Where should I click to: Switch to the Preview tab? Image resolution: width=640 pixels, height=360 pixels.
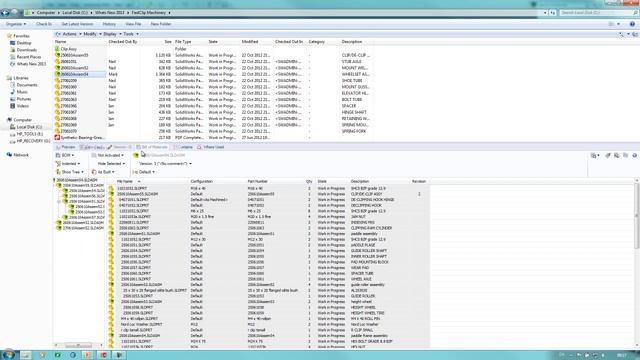[x=66, y=147]
